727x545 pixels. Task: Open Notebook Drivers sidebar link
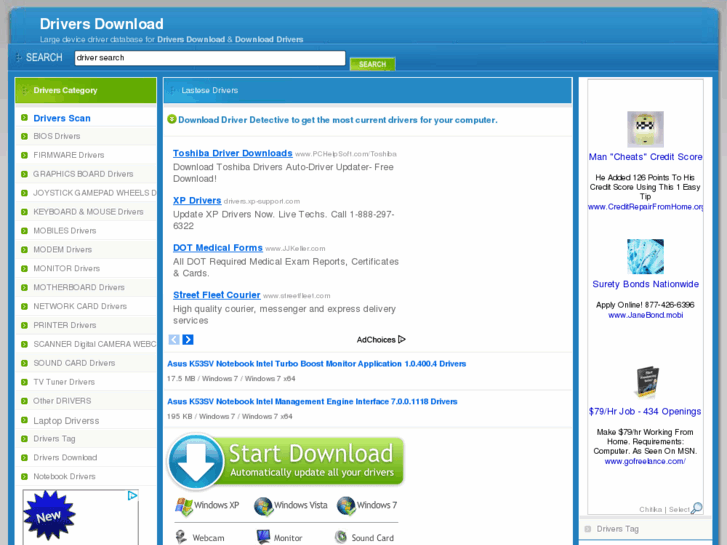[64, 477]
